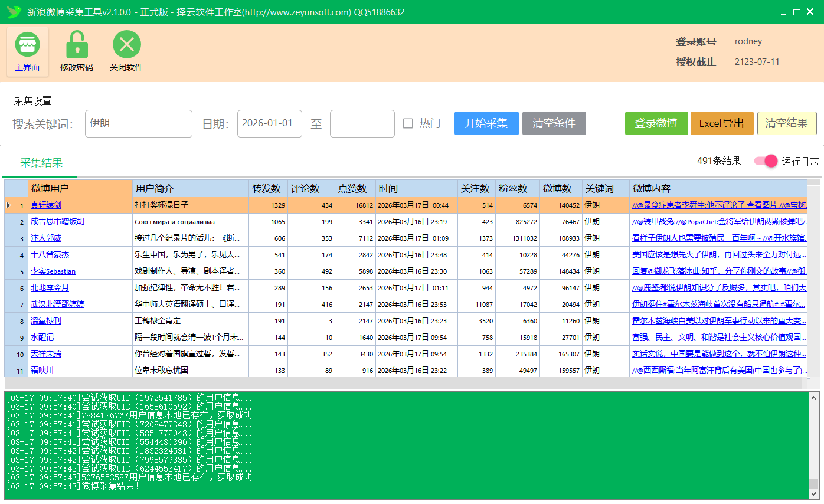Click the green 登录微博 button
This screenshot has width=824, height=504.
(656, 123)
